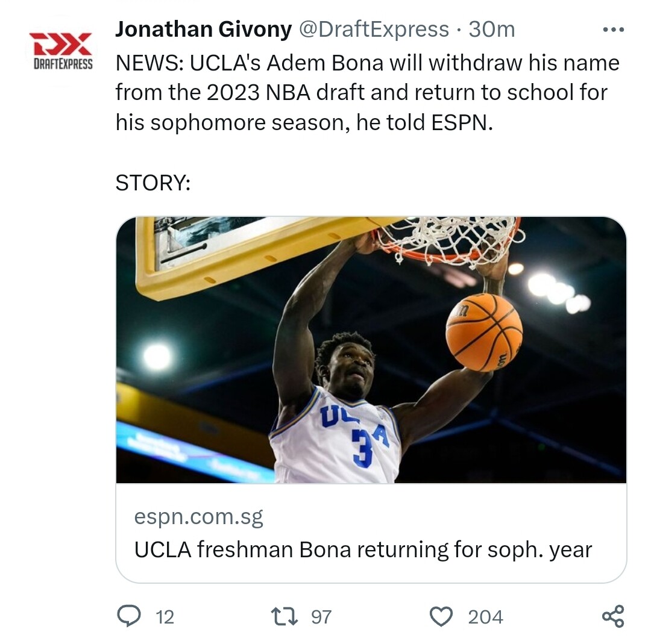Open the DraftExpress profile avatar
The image size is (651, 644).
point(61,50)
